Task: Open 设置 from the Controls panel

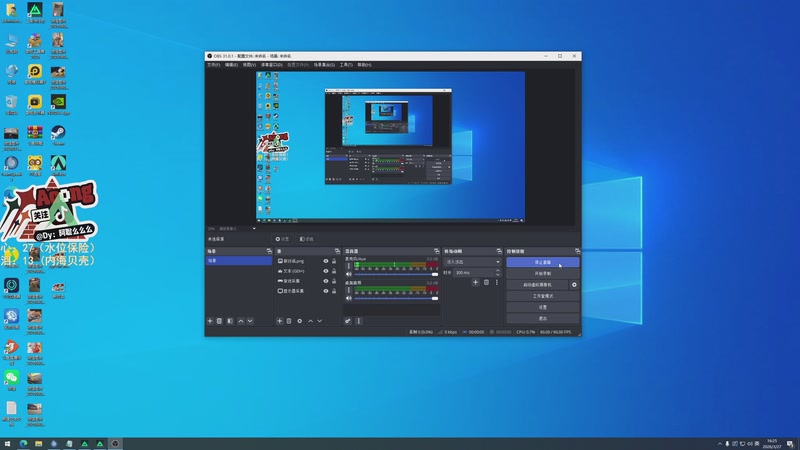Action: tap(543, 307)
